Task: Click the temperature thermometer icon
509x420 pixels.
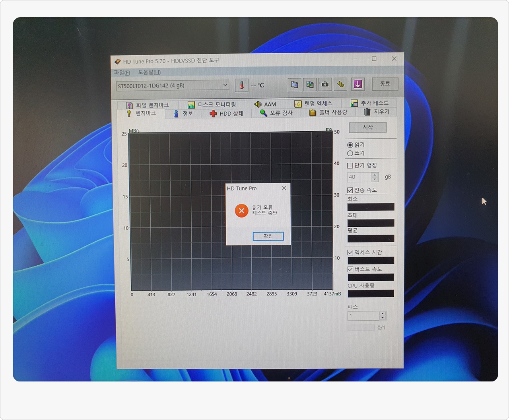Action: coord(241,85)
